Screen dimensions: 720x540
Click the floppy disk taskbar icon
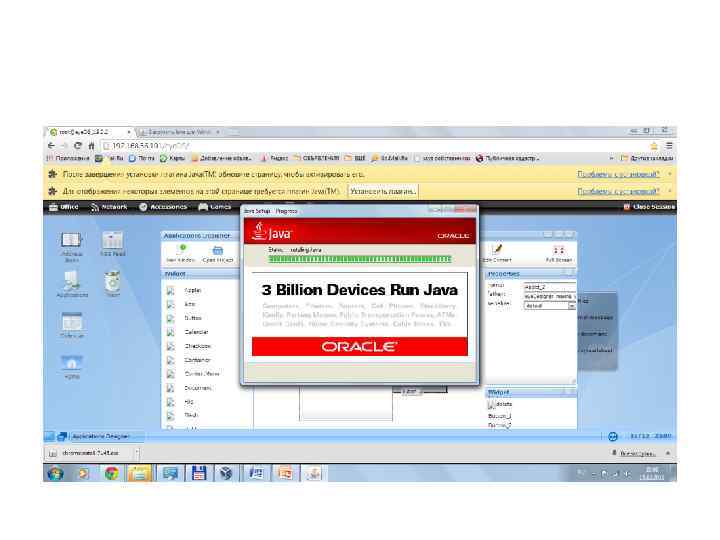tap(198, 473)
